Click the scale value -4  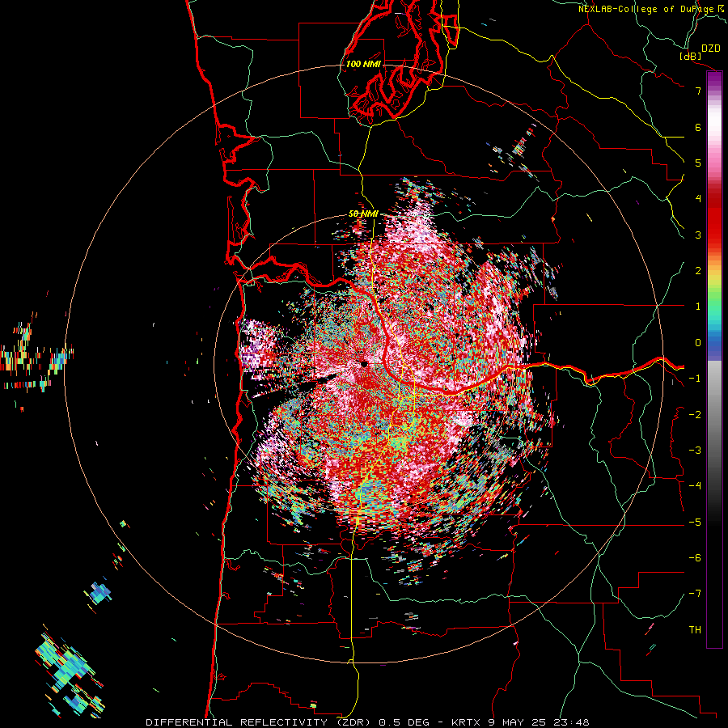coord(695,485)
